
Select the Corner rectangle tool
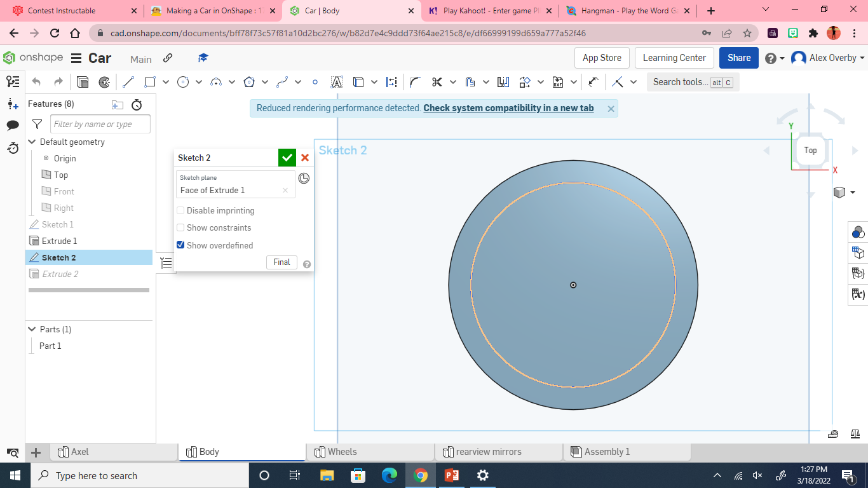click(x=149, y=82)
